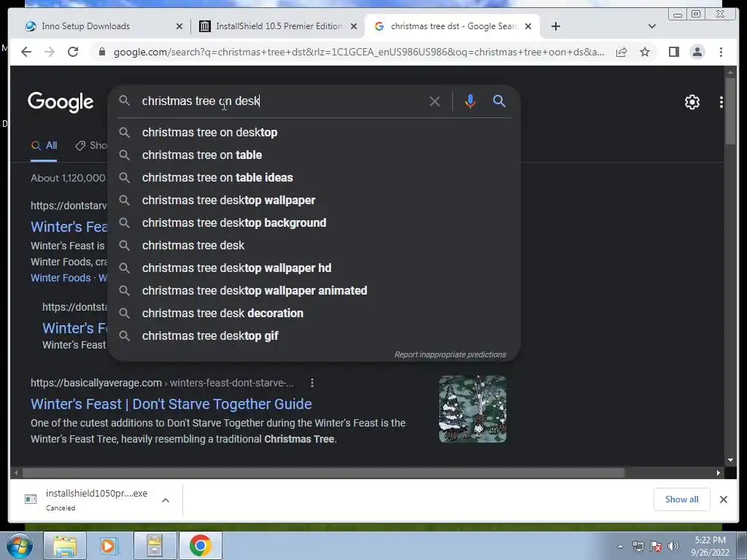This screenshot has width=747, height=560.
Task: Click the horizontal scroll right arrow
Action: (719, 472)
